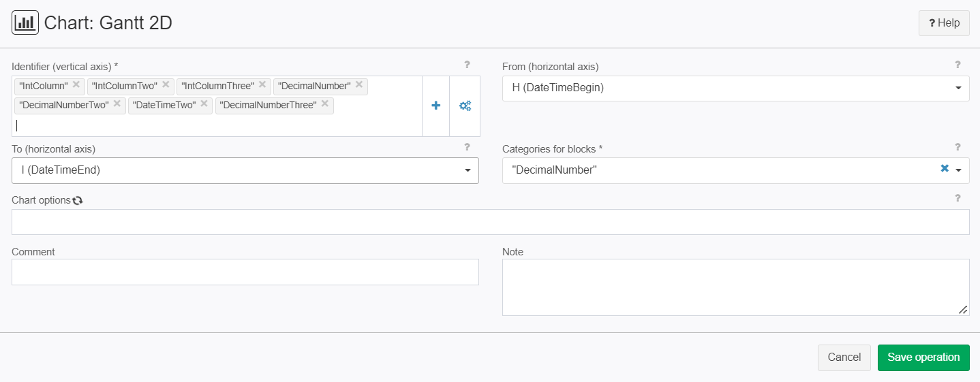The height and width of the screenshot is (382, 980).
Task: Show help for Chart options
Action: (x=958, y=198)
